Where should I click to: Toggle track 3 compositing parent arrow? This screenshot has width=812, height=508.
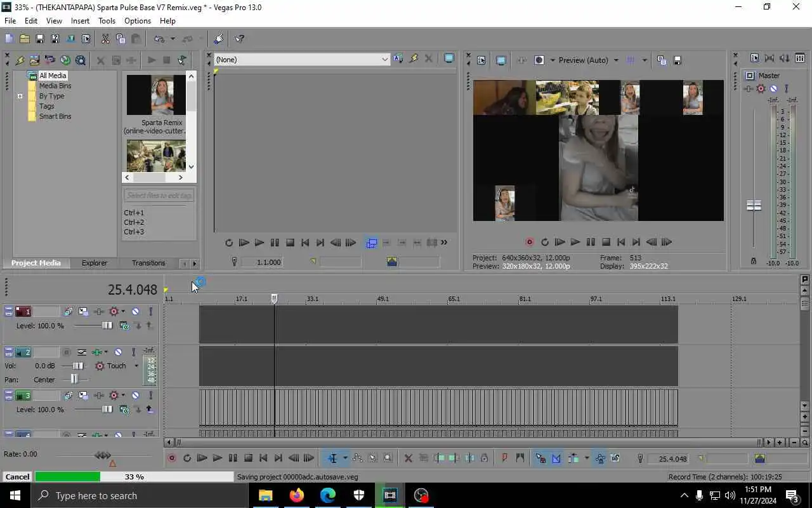[x=150, y=410]
